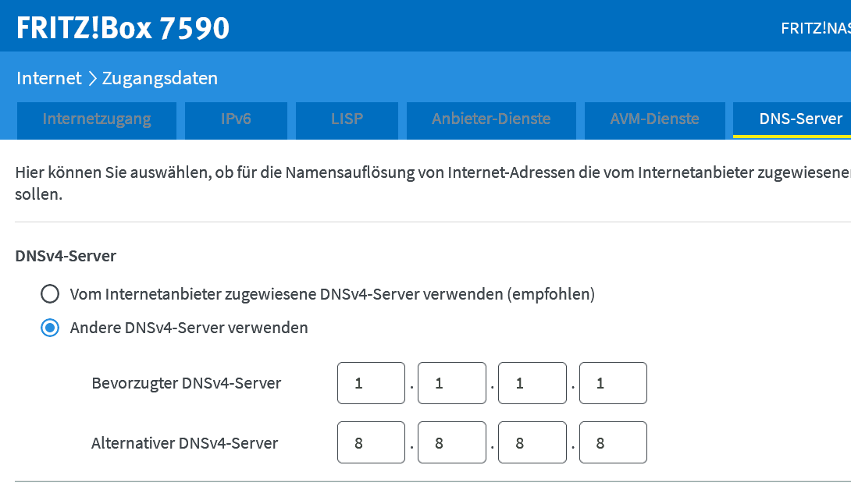The image size is (851, 504).
Task: Select provider-assigned DNSv4-Server radio option
Action: click(50, 294)
